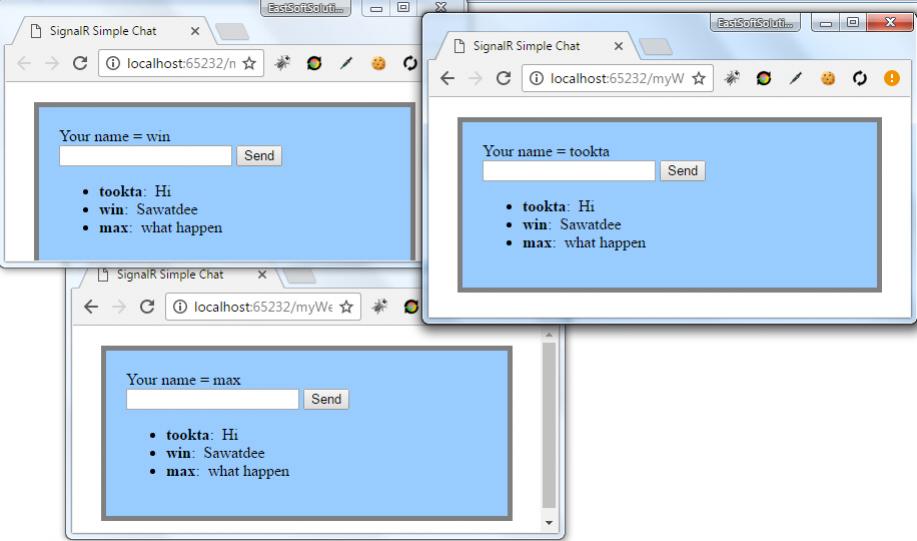917x541 pixels.
Task: Click Send button in win window
Action: [259, 156]
